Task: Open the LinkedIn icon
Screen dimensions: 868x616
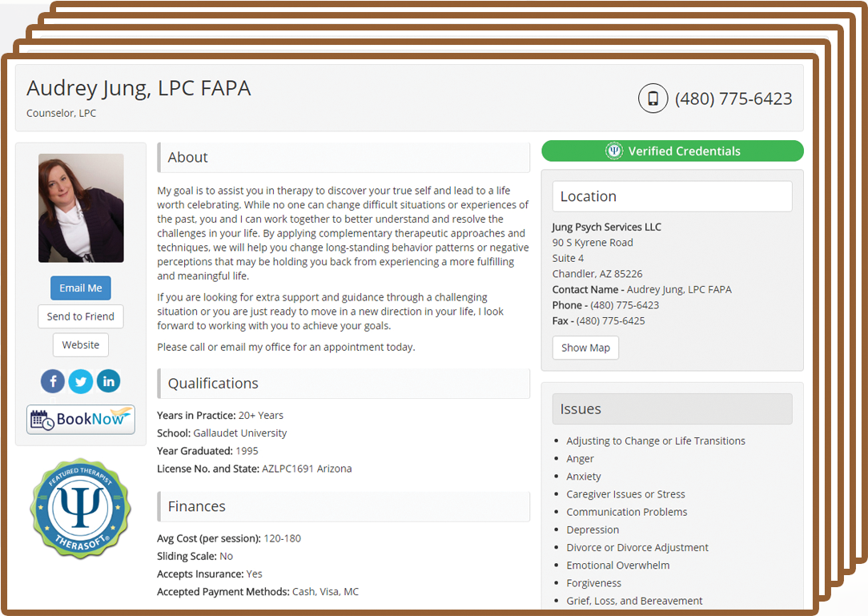Action: (x=109, y=381)
